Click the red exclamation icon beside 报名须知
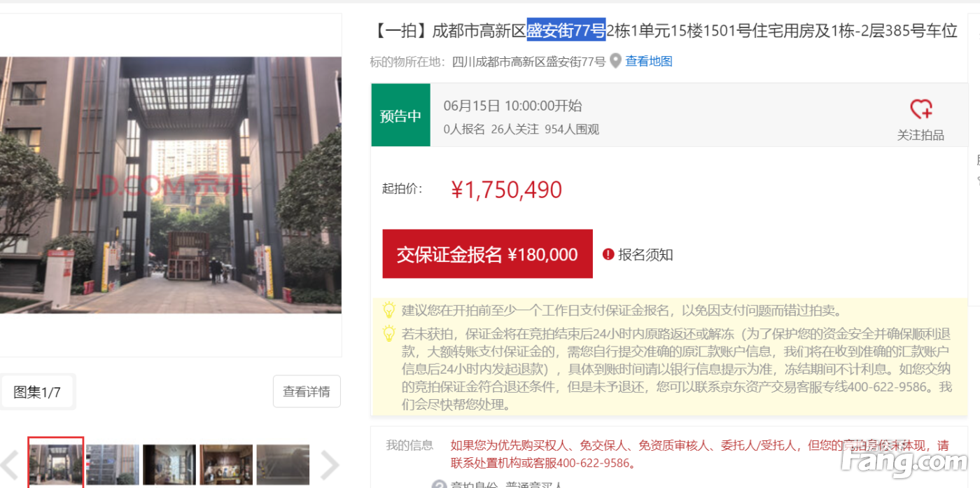The height and width of the screenshot is (488, 980). pyautogui.click(x=608, y=254)
